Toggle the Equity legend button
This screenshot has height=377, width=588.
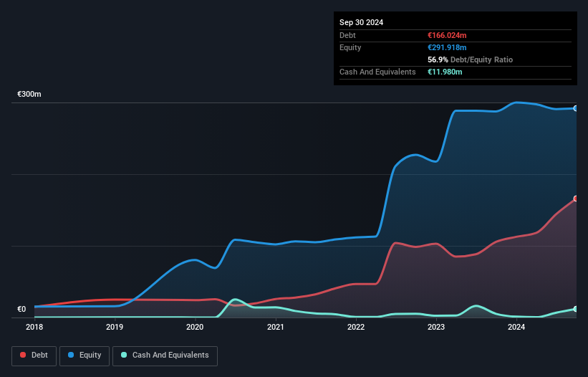click(x=85, y=355)
